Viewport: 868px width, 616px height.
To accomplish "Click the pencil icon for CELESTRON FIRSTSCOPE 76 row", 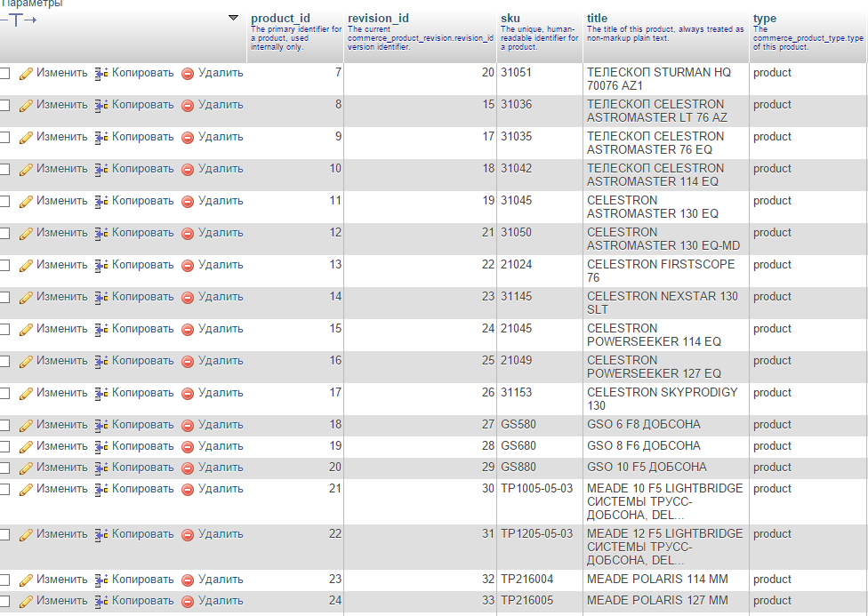I will tap(26, 266).
